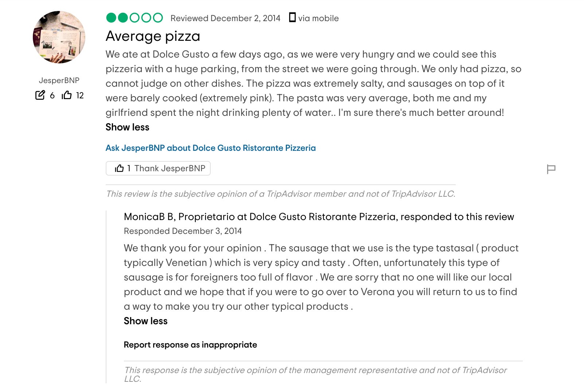Click the review contributions pencil icon
Screen dimensions: 584x392
[40, 95]
